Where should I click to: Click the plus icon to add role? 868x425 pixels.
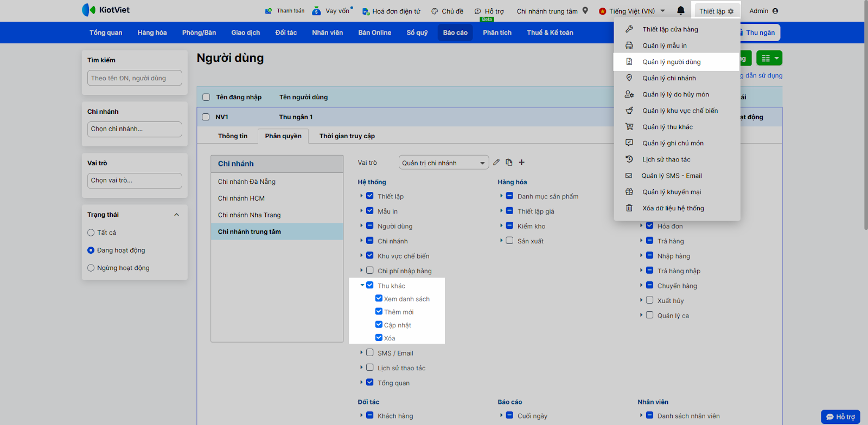pyautogui.click(x=522, y=162)
